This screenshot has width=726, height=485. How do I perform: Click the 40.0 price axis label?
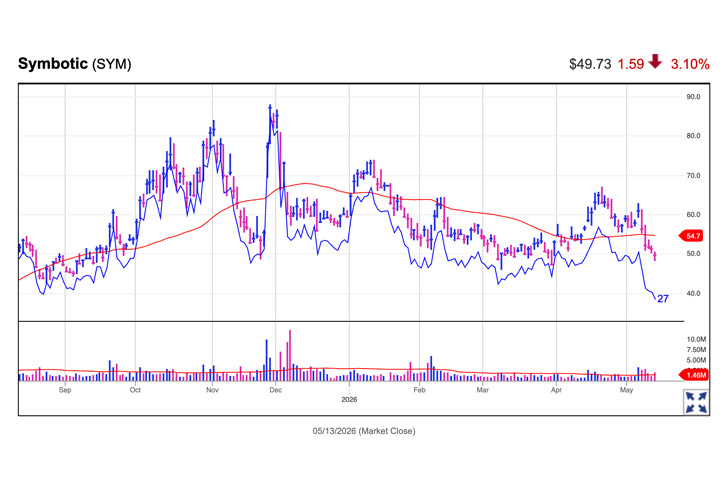[693, 293]
